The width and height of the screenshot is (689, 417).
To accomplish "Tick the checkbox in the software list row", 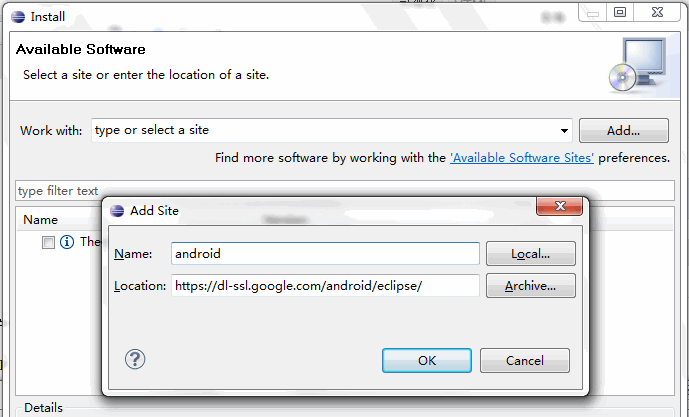I will (x=48, y=242).
